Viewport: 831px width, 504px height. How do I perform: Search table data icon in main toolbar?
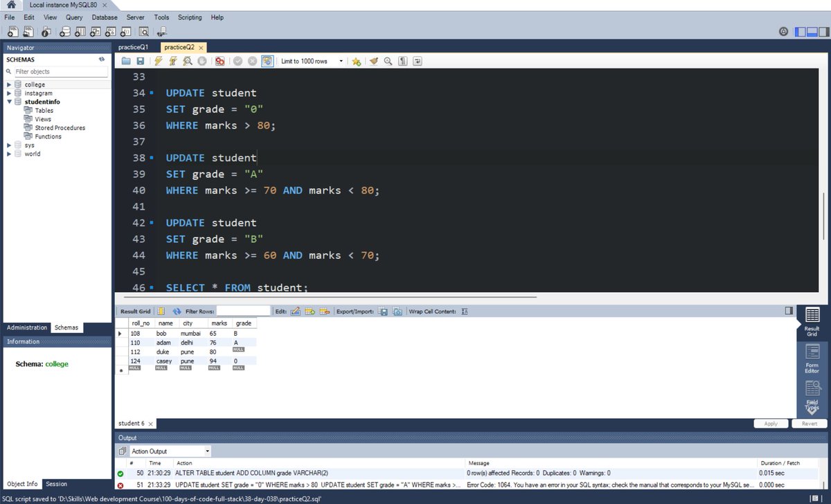144,31
